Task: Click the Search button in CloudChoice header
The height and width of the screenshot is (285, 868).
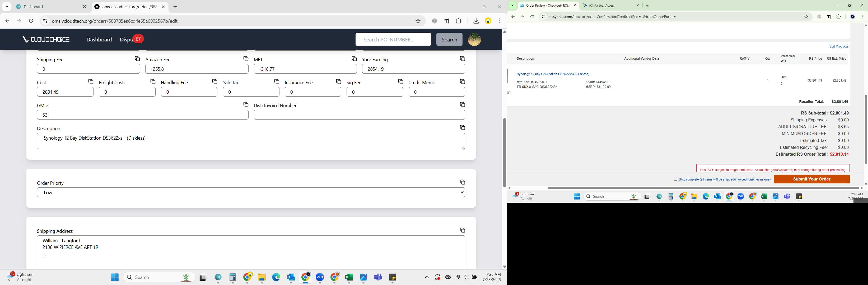Action: pyautogui.click(x=449, y=39)
